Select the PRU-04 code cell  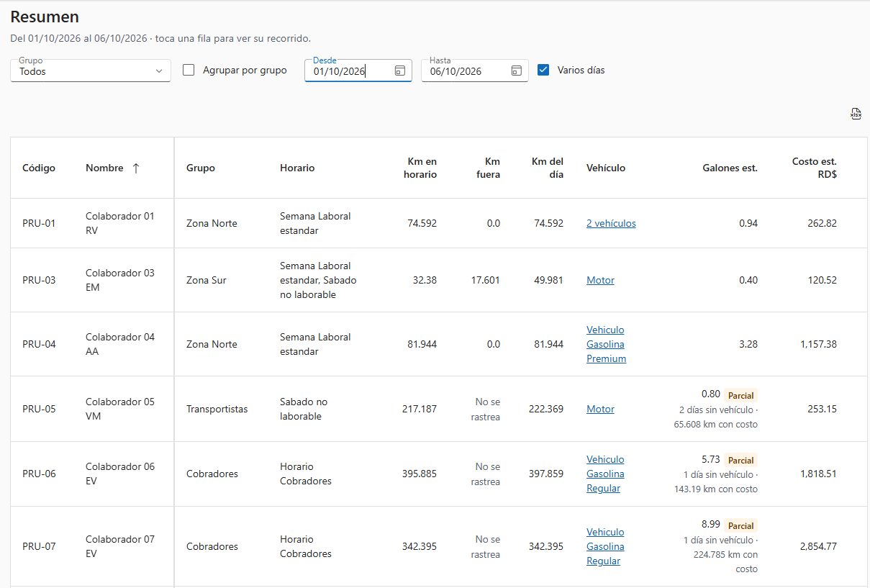click(x=39, y=344)
